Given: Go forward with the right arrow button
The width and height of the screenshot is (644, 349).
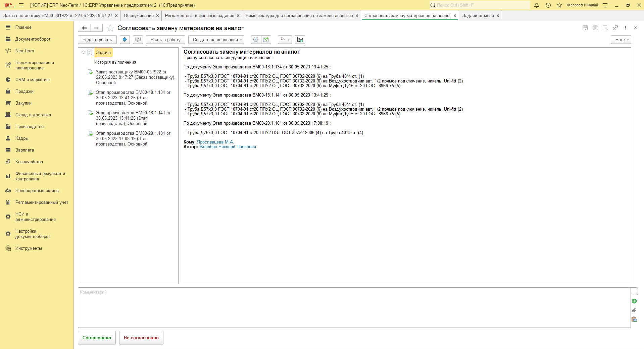Looking at the screenshot, I should click(96, 28).
